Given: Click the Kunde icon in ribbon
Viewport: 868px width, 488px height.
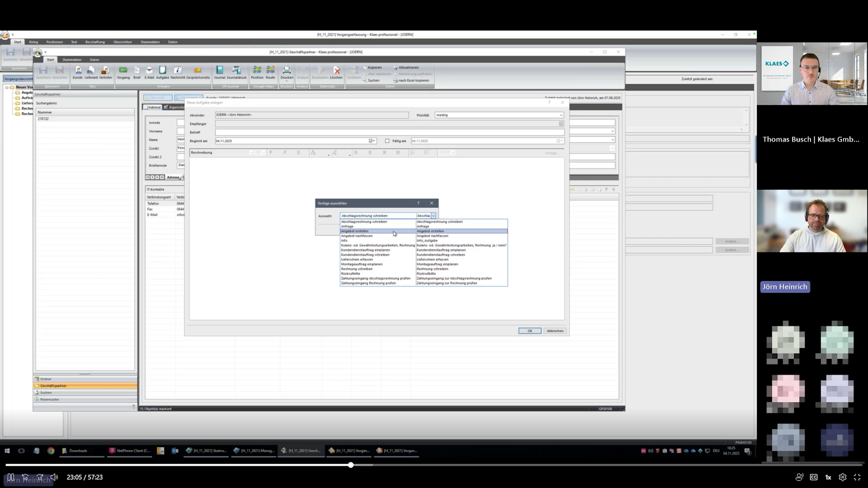Looking at the screenshot, I should click(x=78, y=72).
